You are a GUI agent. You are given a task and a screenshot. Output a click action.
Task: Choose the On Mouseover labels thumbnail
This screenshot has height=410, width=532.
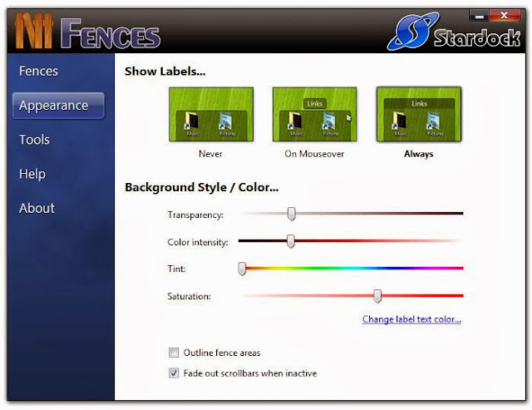coord(314,114)
